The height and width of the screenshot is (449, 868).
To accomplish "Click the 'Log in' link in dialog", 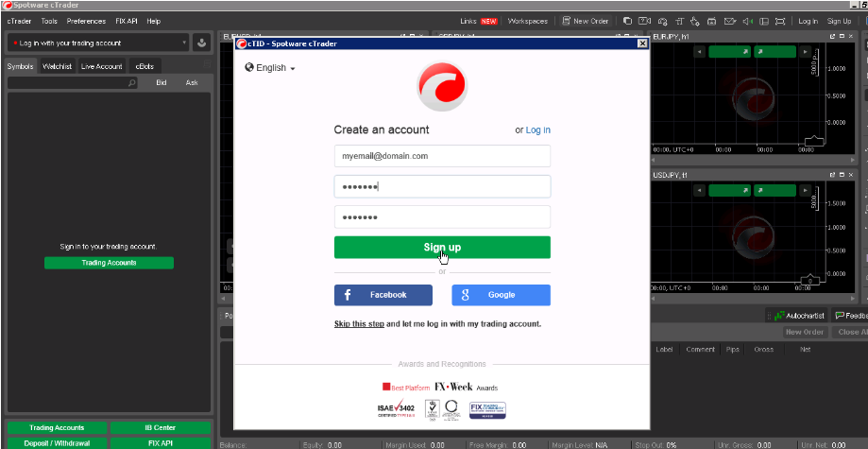I will point(538,130).
